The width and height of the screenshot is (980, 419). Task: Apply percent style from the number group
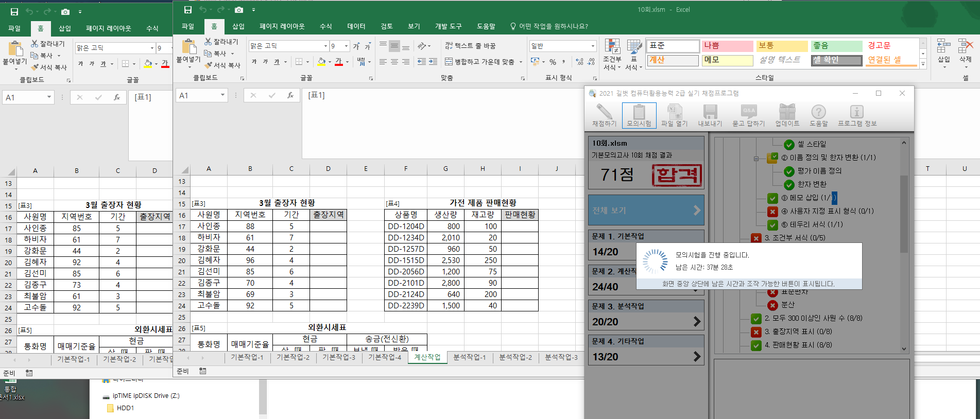pos(553,62)
